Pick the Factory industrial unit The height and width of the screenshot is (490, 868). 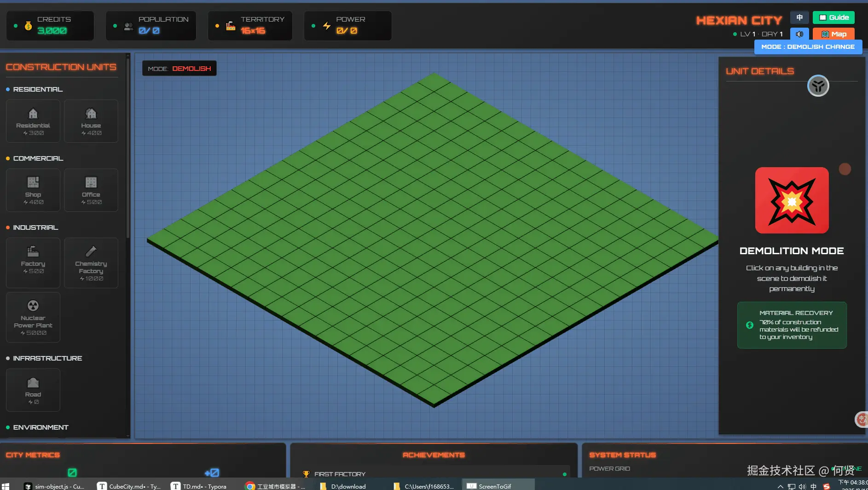coord(33,263)
